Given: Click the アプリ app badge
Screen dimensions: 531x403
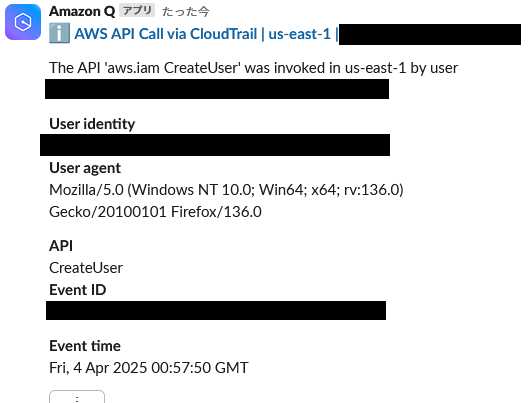Looking at the screenshot, I should coord(137,10).
